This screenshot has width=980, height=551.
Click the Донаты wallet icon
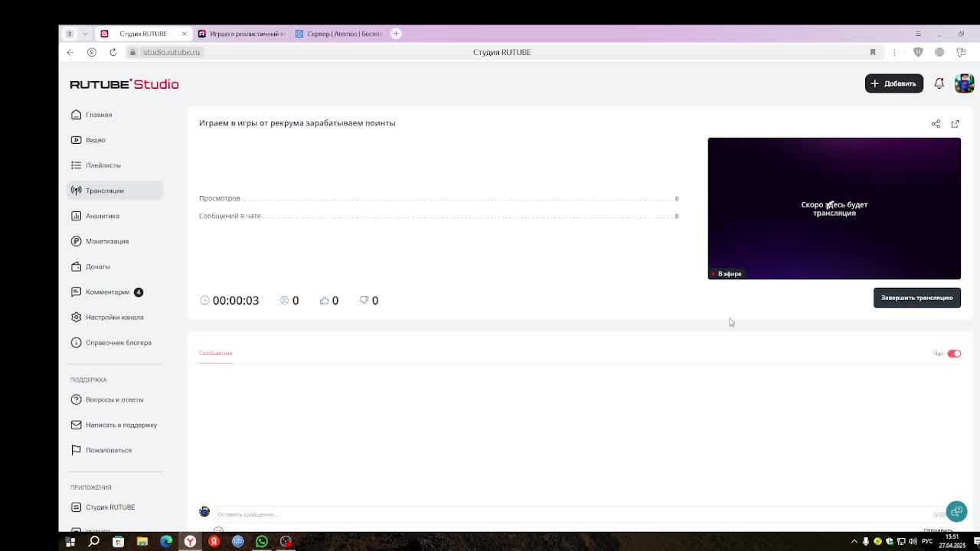(76, 266)
